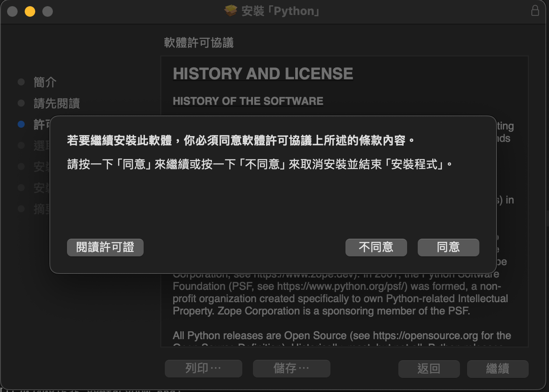The image size is (549, 392).
Task: Click the opensource.org URL in license text
Action: (x=426, y=336)
